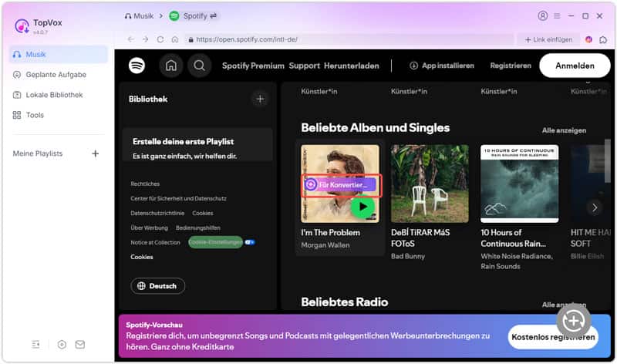Go back in the embedded browser
Image resolution: width=617 pixels, height=364 pixels.
(130, 39)
